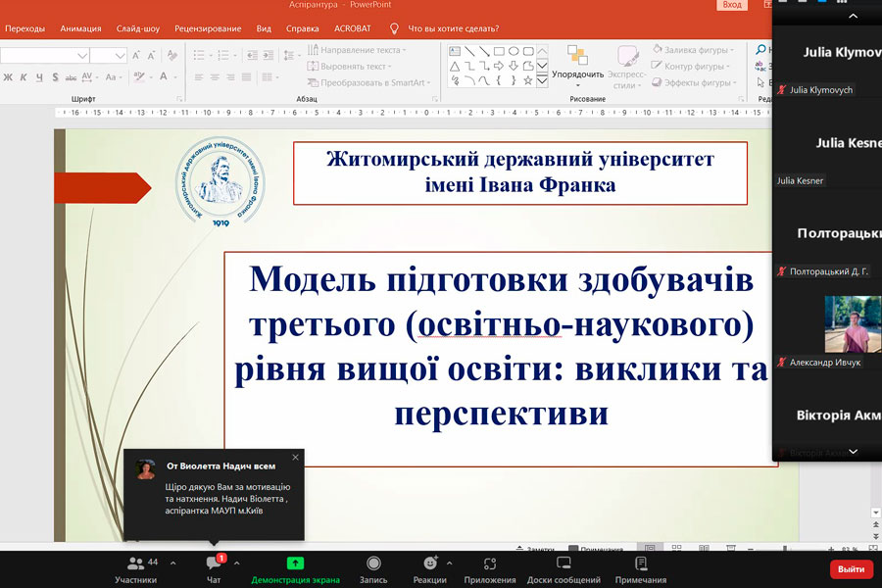Image resolution: width=882 pixels, height=588 pixels.
Task: Open the Reactions (Реакции) picker
Action: point(429,567)
